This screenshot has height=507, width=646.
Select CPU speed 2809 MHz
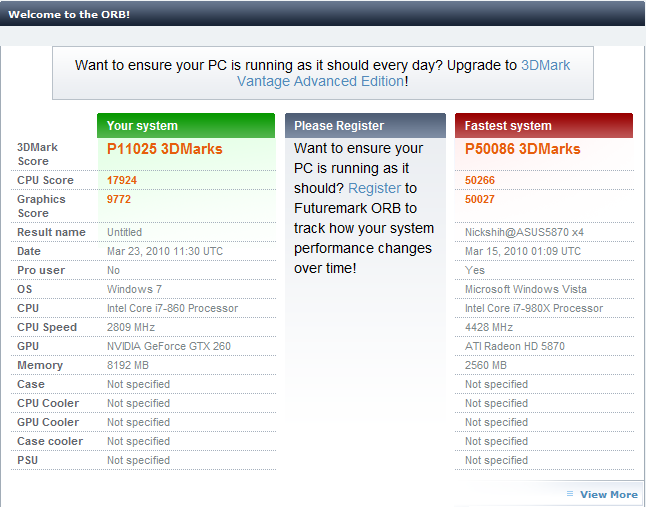pyautogui.click(x=131, y=327)
